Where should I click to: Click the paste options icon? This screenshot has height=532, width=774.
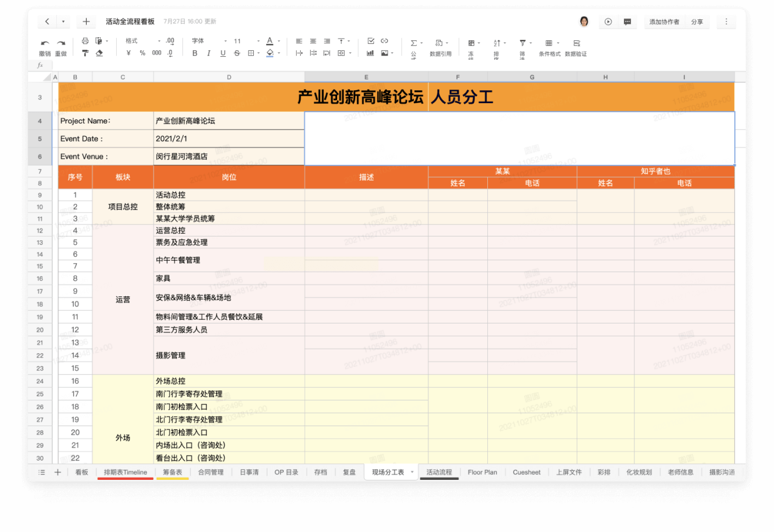click(x=99, y=41)
